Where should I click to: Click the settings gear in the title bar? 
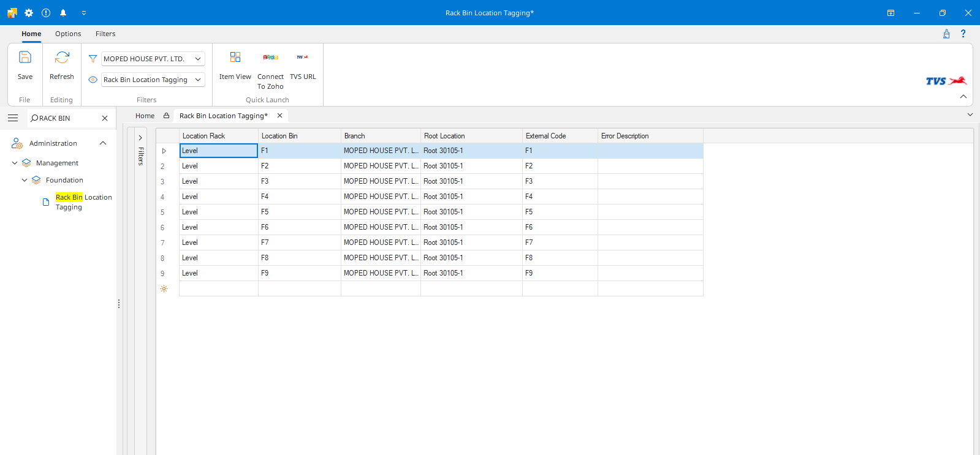(x=29, y=13)
